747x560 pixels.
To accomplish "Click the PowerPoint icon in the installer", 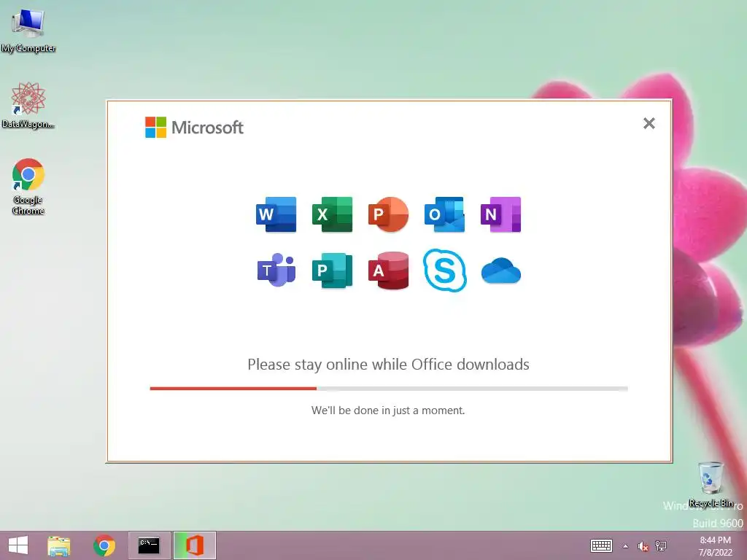I will [x=388, y=214].
